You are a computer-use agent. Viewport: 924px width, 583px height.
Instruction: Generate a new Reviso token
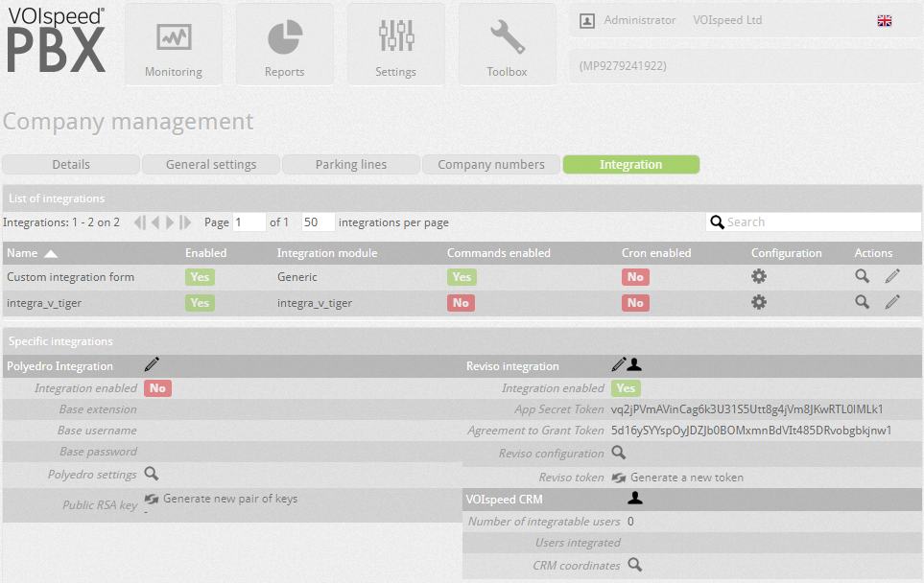[x=687, y=478]
